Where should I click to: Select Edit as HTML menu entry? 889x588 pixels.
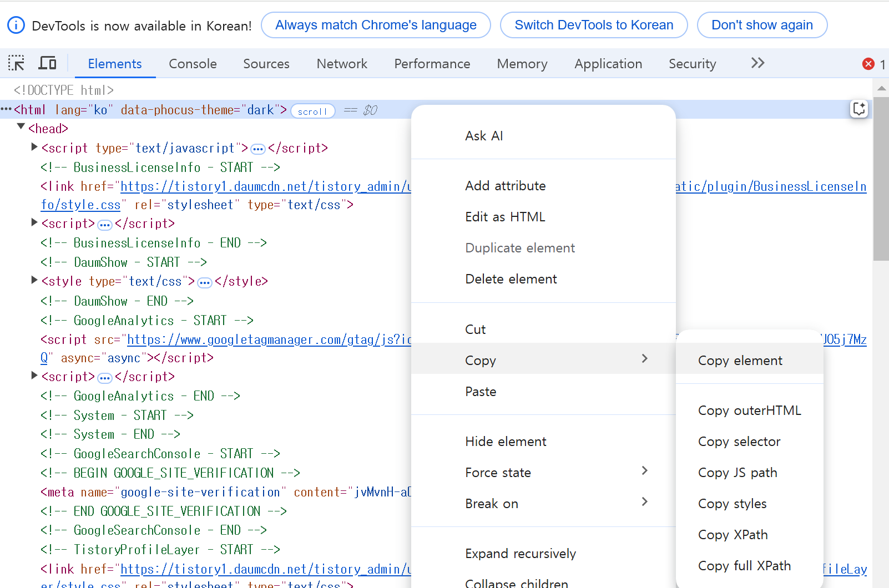point(543,217)
